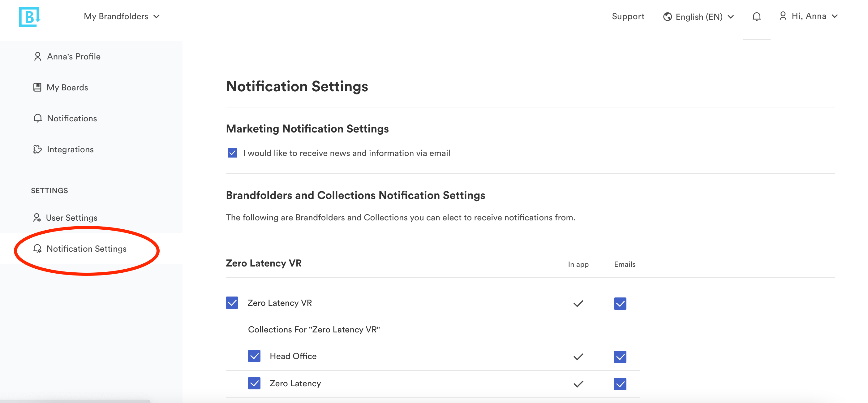Click the Zero Latency VR brandfolder label

click(280, 303)
